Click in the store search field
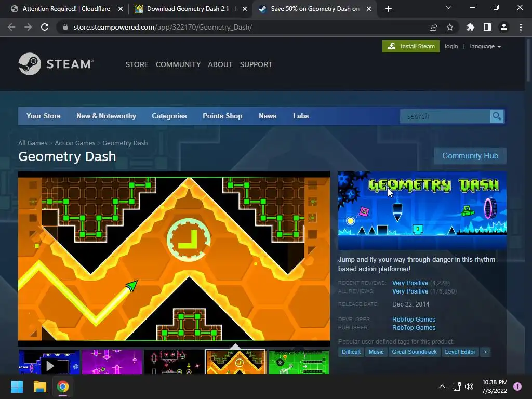532x399 pixels. click(445, 116)
